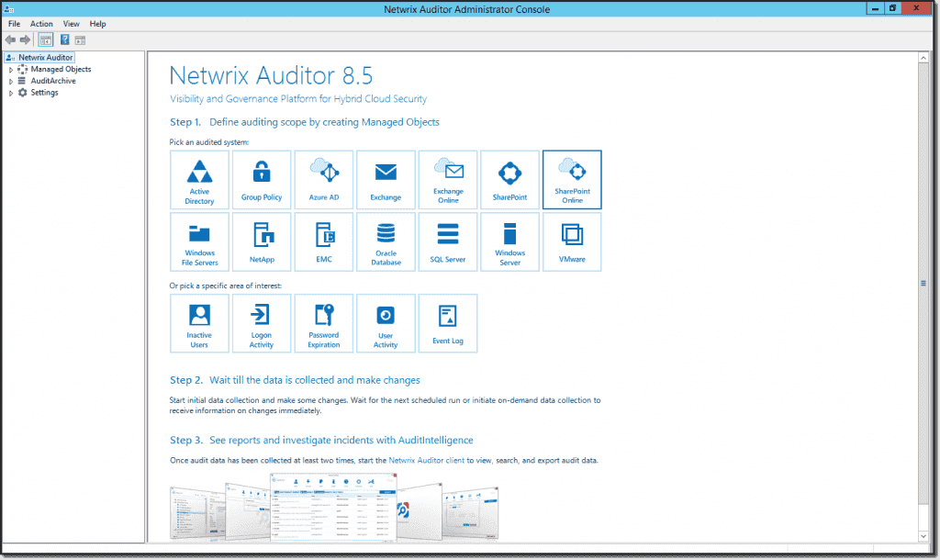Expand the Managed Objects tree node
This screenshot has height=560, width=940.
click(x=11, y=70)
